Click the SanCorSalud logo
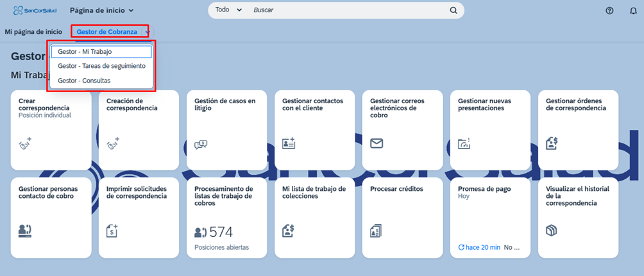The image size is (644, 276). [33, 11]
